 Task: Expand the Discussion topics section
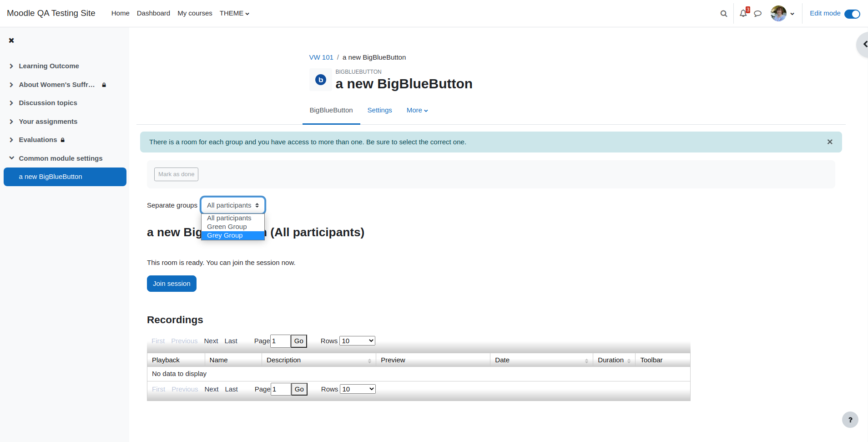[x=11, y=103]
